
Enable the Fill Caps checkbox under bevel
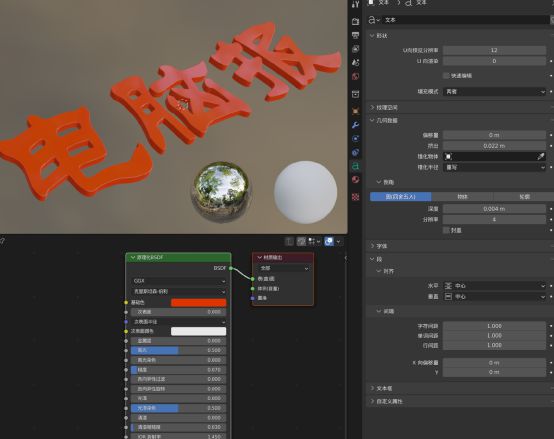[446, 230]
